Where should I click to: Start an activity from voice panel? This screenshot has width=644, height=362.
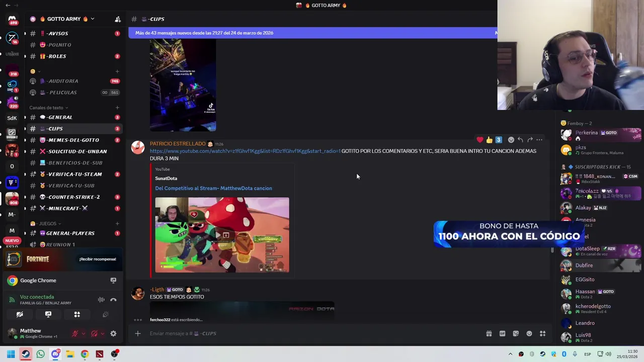tap(77, 314)
